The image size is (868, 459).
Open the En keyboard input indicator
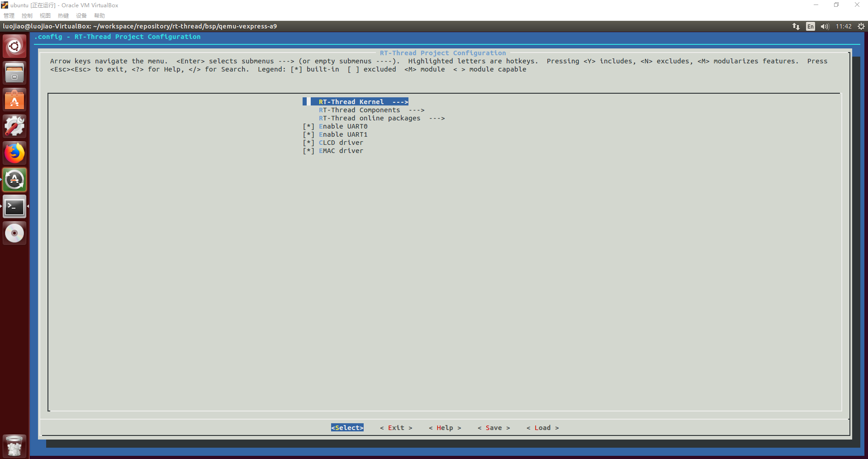click(810, 26)
